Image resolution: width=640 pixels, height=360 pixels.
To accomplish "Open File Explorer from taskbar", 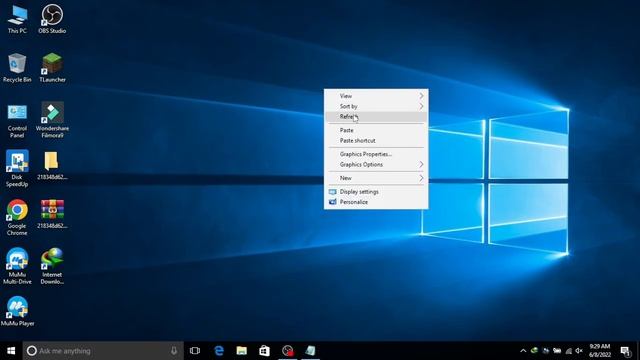I will (242, 351).
